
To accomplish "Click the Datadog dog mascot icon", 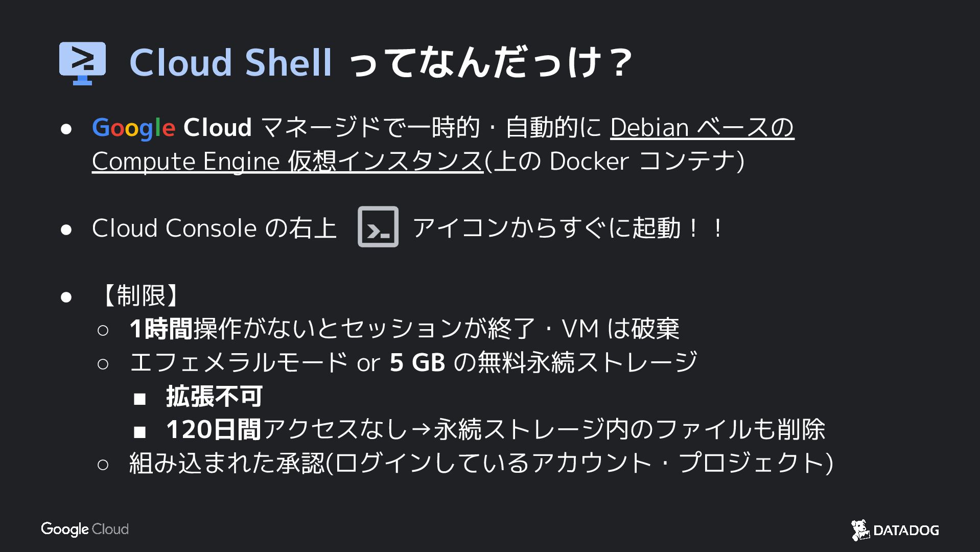I will pyautogui.click(x=860, y=530).
